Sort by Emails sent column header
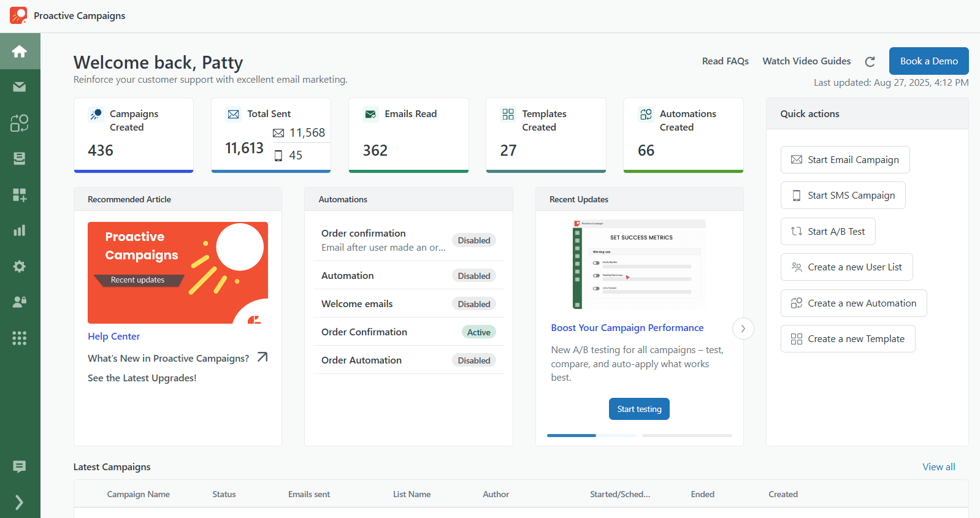Image resolution: width=980 pixels, height=518 pixels. click(x=309, y=494)
